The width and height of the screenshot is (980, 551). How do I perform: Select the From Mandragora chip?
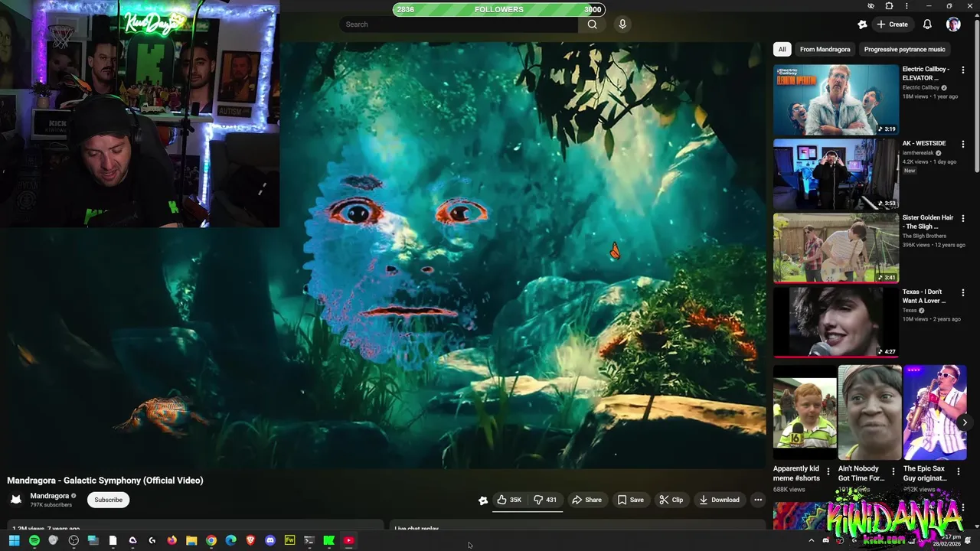click(x=825, y=49)
